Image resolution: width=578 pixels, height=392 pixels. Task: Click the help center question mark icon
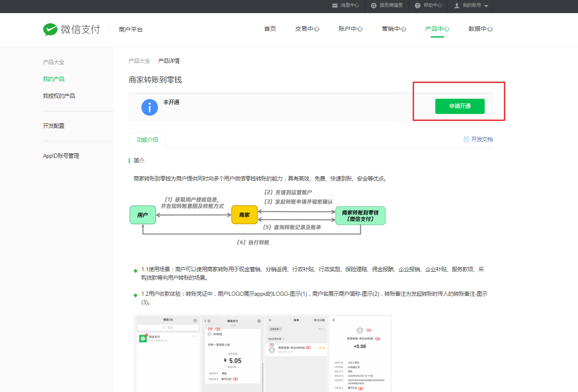[418, 5]
